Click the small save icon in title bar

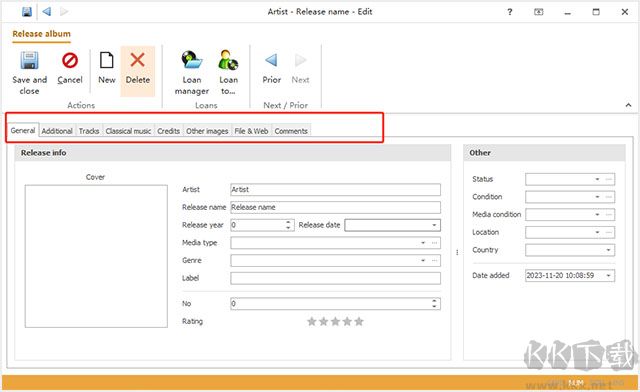point(27,12)
